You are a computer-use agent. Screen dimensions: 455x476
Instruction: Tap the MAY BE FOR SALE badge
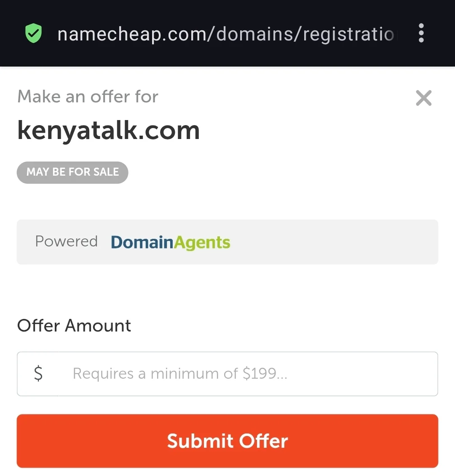point(72,172)
